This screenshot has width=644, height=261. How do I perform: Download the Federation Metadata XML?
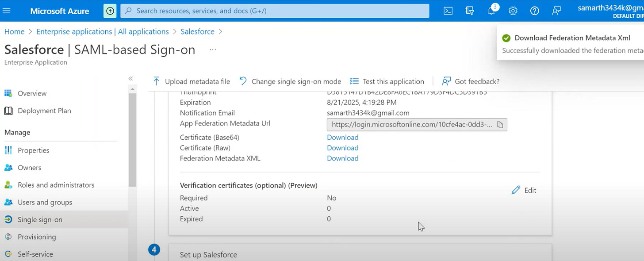(342, 158)
